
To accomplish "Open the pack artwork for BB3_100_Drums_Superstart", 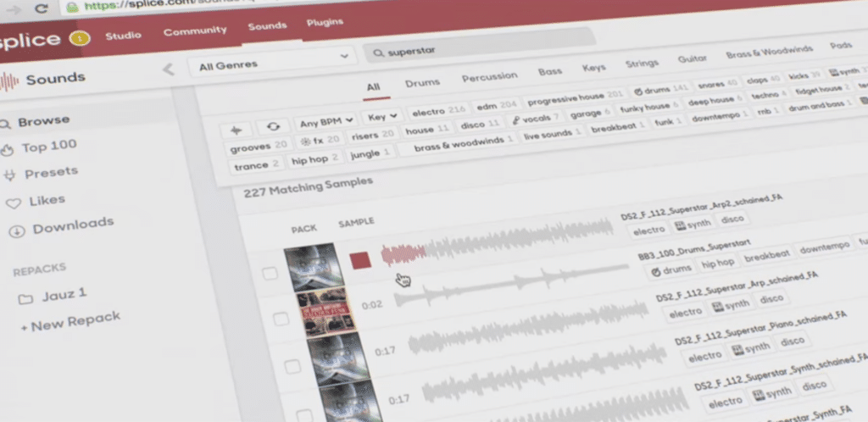I will (325, 312).
